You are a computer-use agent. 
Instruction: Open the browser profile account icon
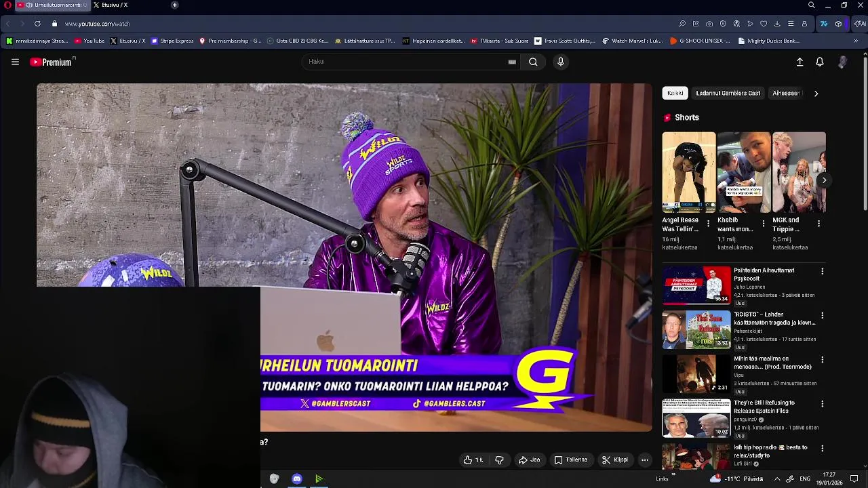(x=804, y=24)
